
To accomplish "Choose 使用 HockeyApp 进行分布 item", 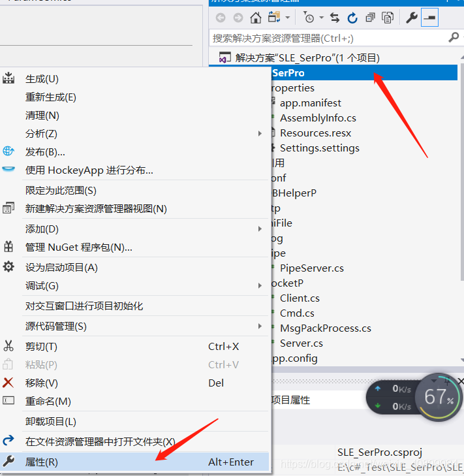I will (x=134, y=170).
